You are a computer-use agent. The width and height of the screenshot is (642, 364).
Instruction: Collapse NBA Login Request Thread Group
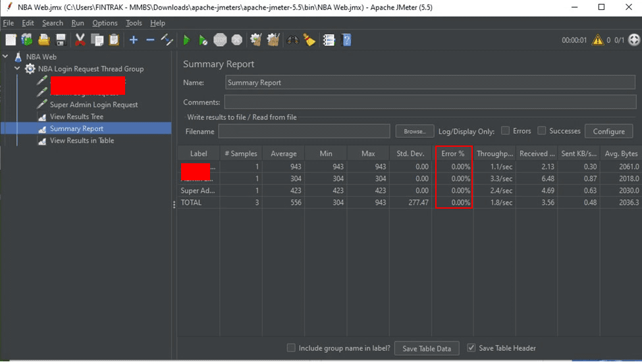17,68
